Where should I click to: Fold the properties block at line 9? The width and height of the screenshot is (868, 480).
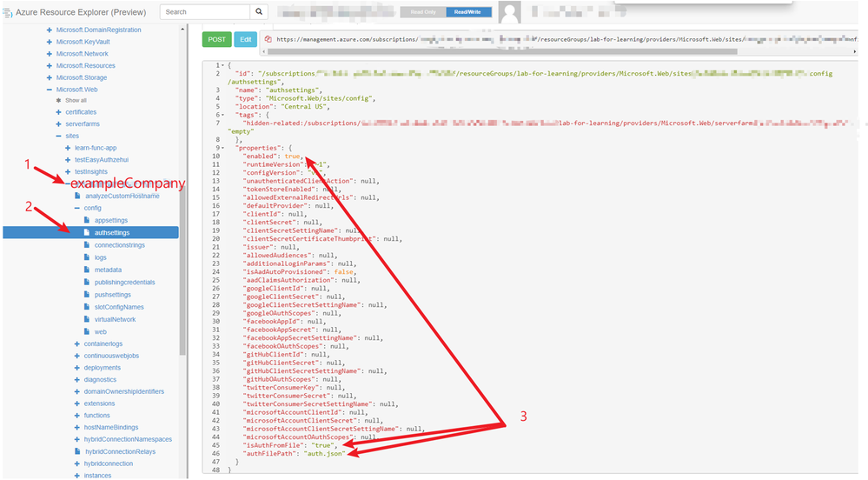pyautogui.click(x=222, y=148)
